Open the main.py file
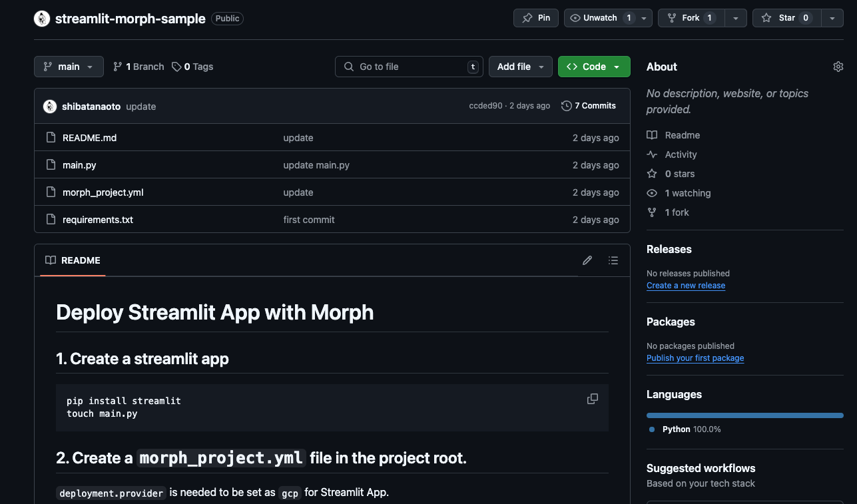Image resolution: width=857 pixels, height=504 pixels. (79, 165)
